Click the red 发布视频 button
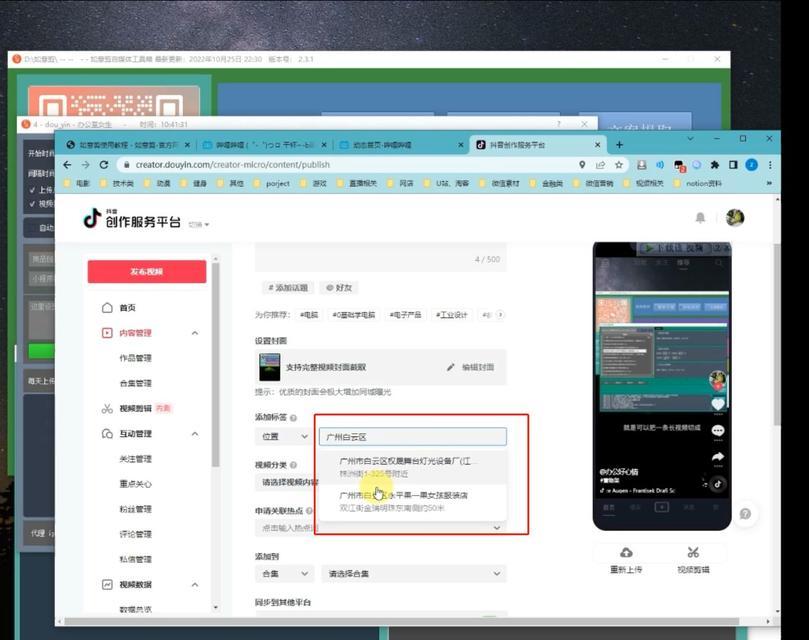 [147, 271]
